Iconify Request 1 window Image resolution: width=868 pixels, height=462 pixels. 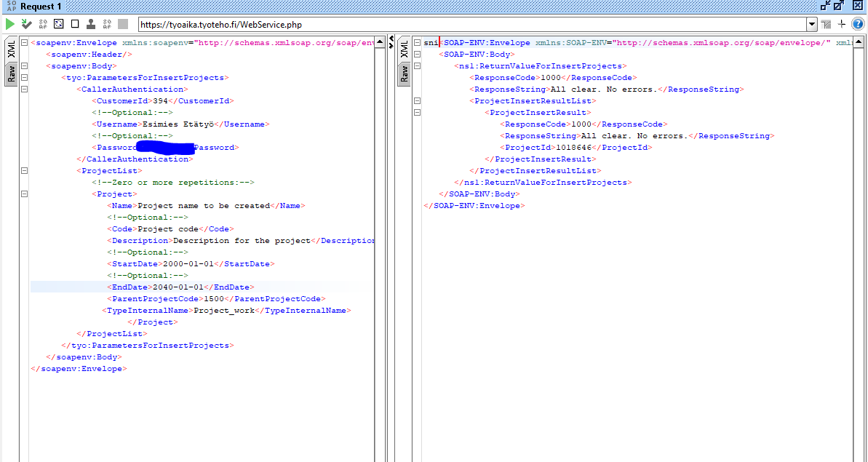825,6
